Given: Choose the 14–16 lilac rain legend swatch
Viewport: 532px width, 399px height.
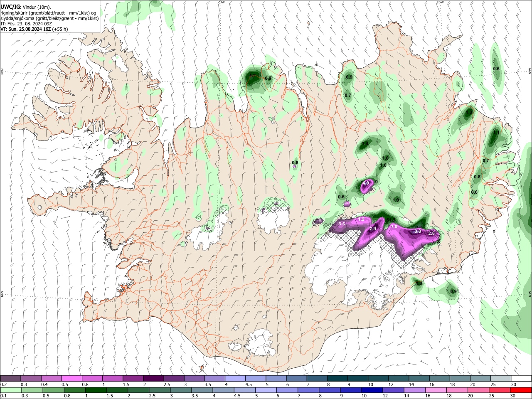Looking at the screenshot, I should tap(414, 390).
